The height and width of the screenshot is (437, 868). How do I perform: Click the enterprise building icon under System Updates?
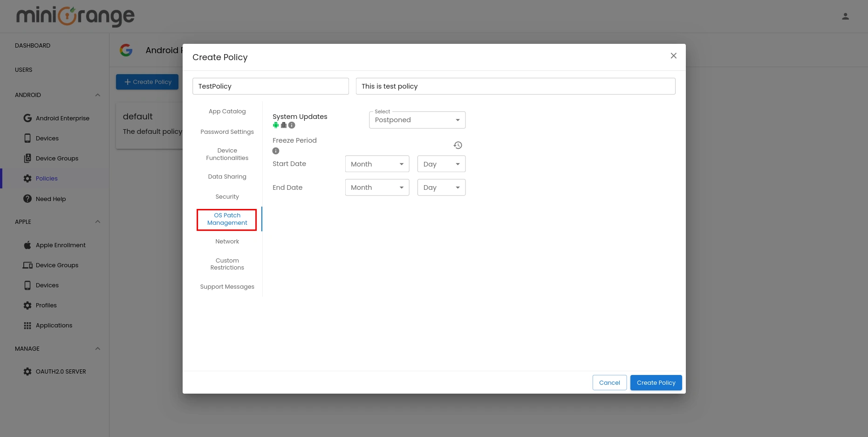283,125
